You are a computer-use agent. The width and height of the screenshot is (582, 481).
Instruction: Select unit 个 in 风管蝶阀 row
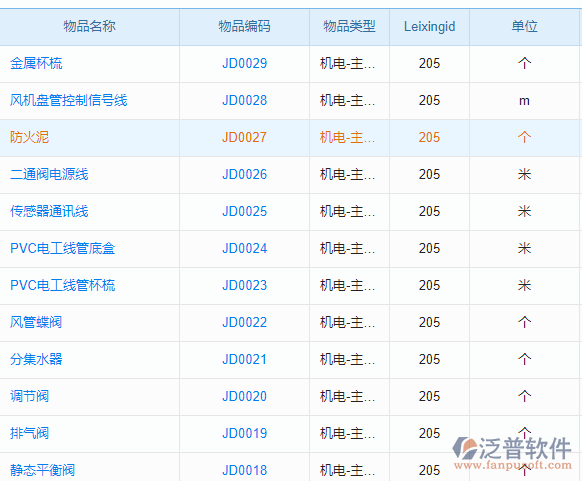524,322
